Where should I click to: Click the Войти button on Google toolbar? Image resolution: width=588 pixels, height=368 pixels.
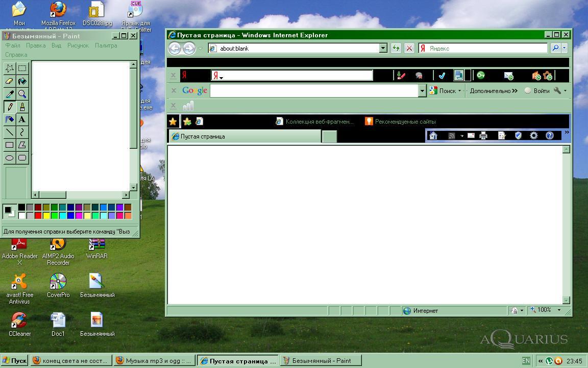pyautogui.click(x=536, y=91)
